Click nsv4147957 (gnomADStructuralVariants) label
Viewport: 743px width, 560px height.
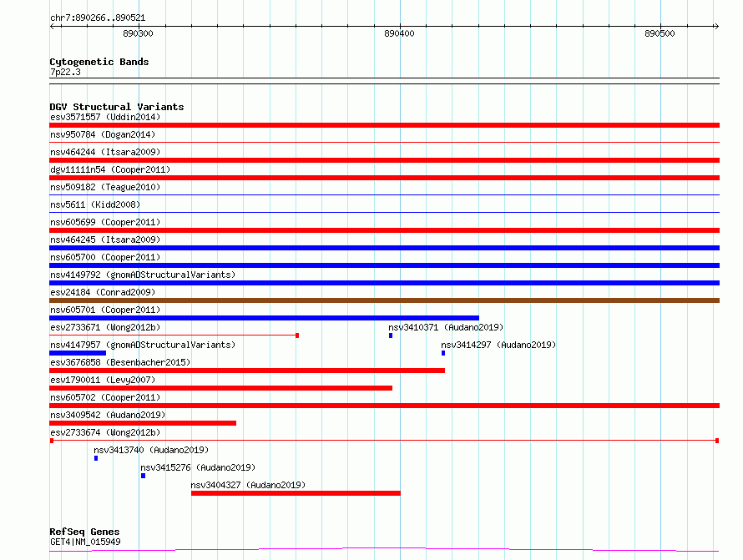click(143, 345)
